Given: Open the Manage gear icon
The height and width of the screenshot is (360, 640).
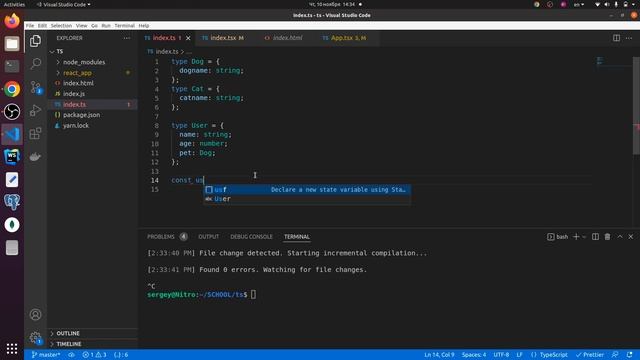Looking at the screenshot, I should coord(36,338).
